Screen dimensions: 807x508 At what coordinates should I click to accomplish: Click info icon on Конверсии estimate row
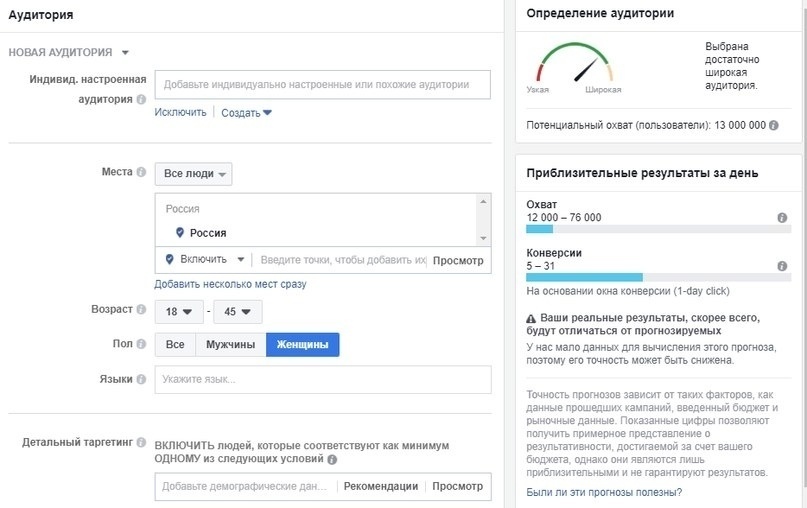(x=782, y=266)
